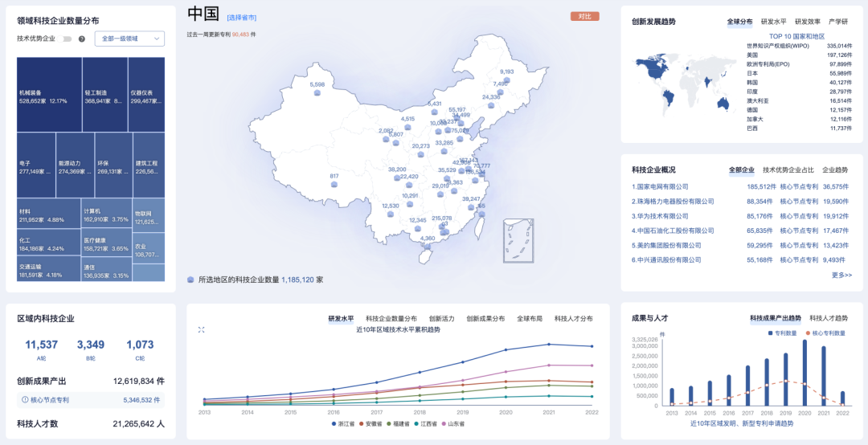868x445 pixels.
Task: Click the Tibet map marker showing 817
Action: coord(334,185)
